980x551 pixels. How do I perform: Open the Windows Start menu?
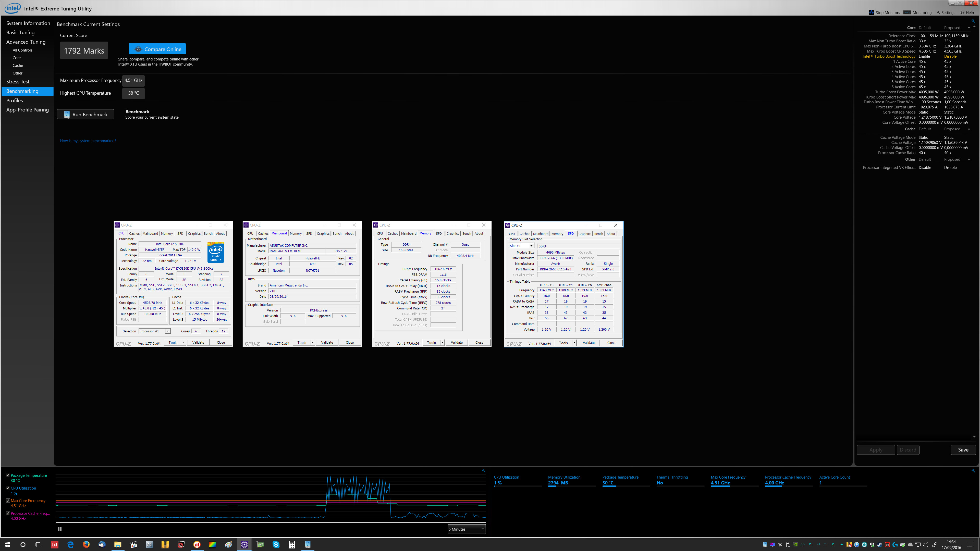tap(7, 545)
